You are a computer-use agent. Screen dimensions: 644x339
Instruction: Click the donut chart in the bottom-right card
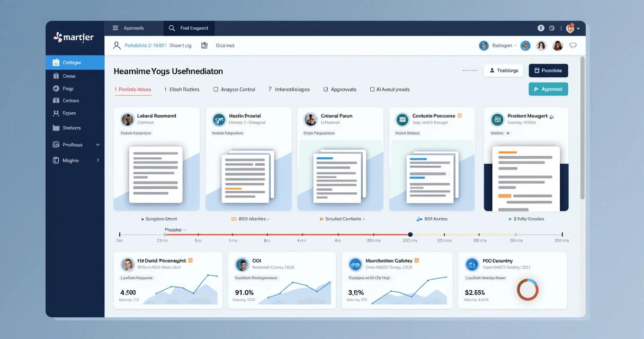(528, 289)
